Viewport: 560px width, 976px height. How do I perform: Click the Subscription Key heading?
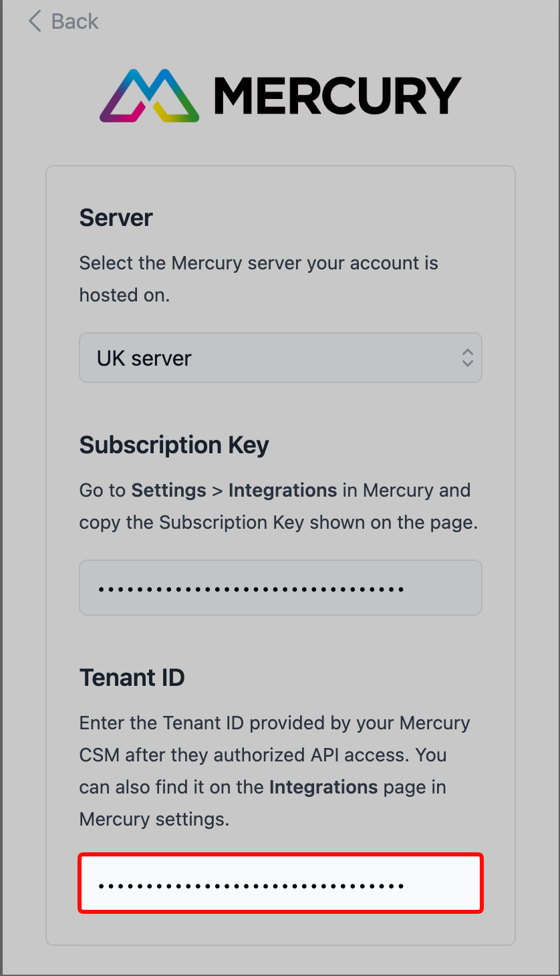coord(174,445)
